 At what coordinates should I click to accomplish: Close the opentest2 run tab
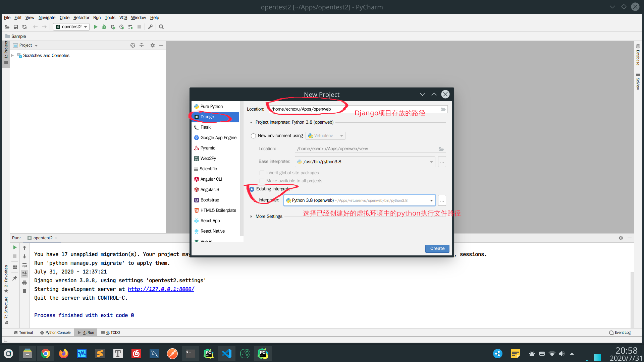pyautogui.click(x=56, y=238)
